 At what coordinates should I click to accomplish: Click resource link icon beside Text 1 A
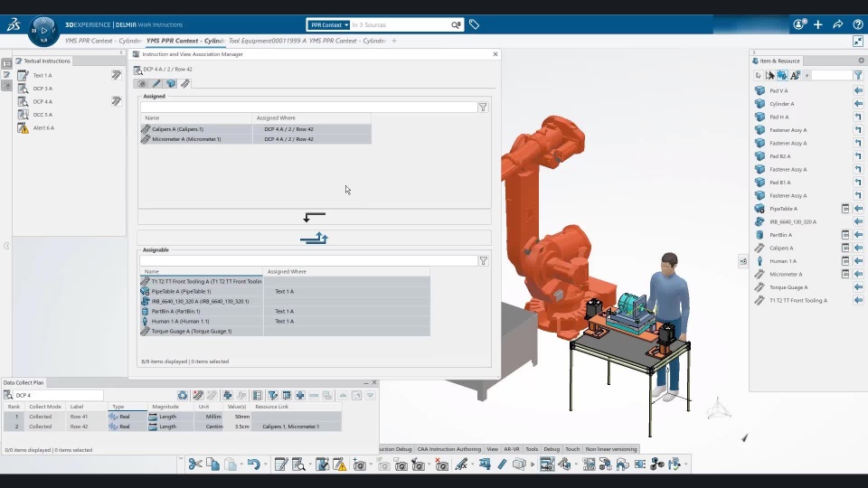coord(117,75)
